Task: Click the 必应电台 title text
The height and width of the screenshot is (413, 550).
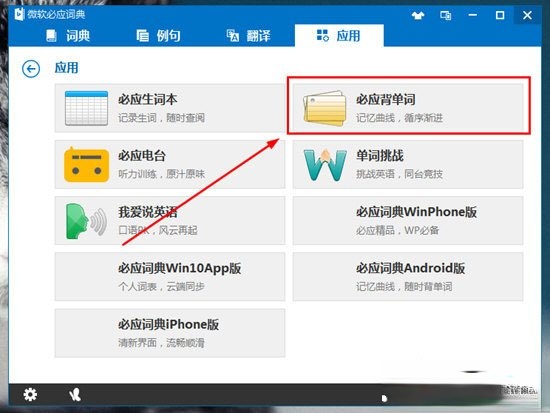Action: click(142, 155)
